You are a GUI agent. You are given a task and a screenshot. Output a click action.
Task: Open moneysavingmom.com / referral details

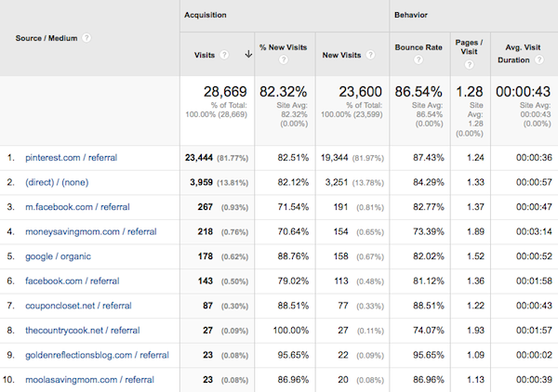pyautogui.click(x=90, y=230)
